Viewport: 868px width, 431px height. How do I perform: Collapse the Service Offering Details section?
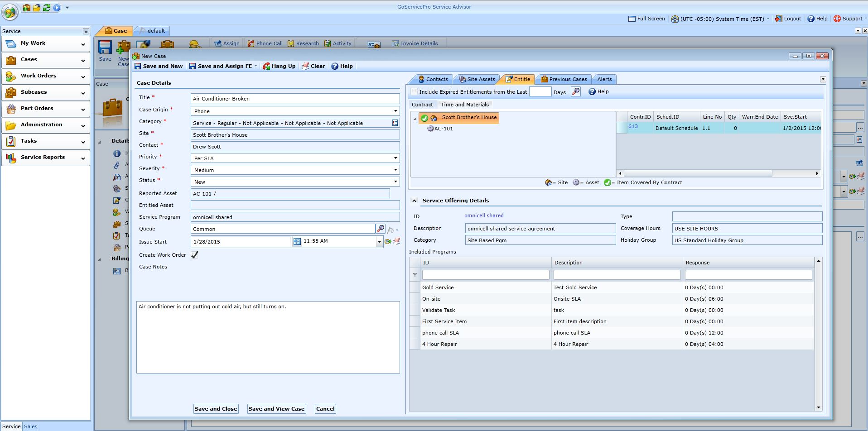(414, 201)
